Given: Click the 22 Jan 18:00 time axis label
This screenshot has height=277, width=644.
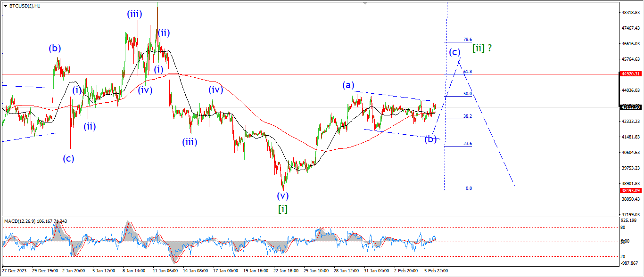Looking at the screenshot, I should (287, 271).
